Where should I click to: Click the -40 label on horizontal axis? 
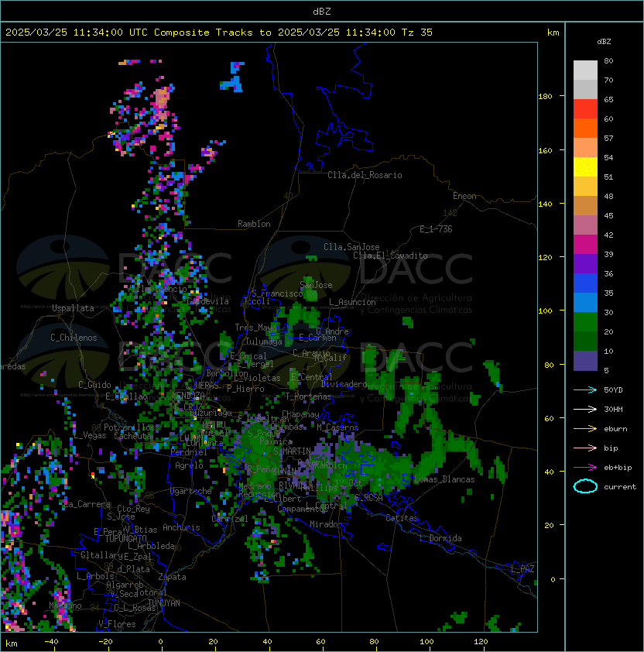[51, 642]
